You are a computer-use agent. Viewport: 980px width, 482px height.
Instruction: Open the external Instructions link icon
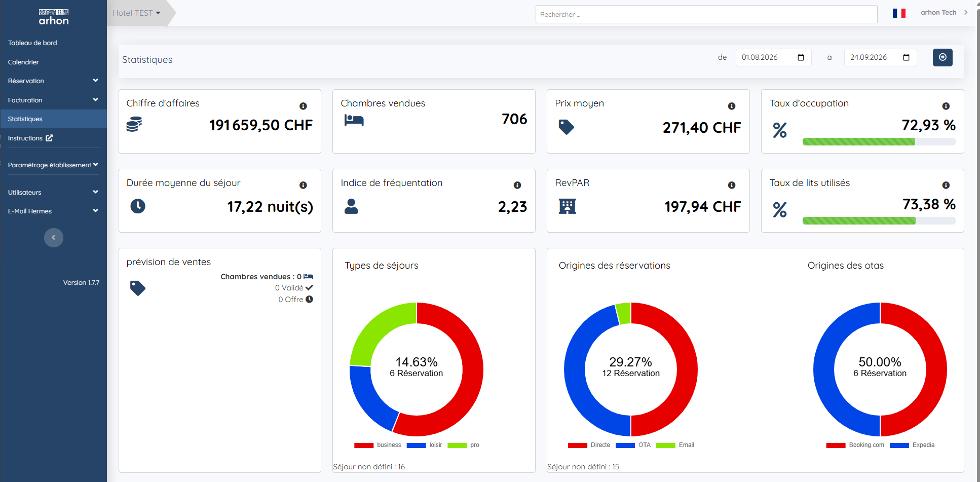coord(49,138)
